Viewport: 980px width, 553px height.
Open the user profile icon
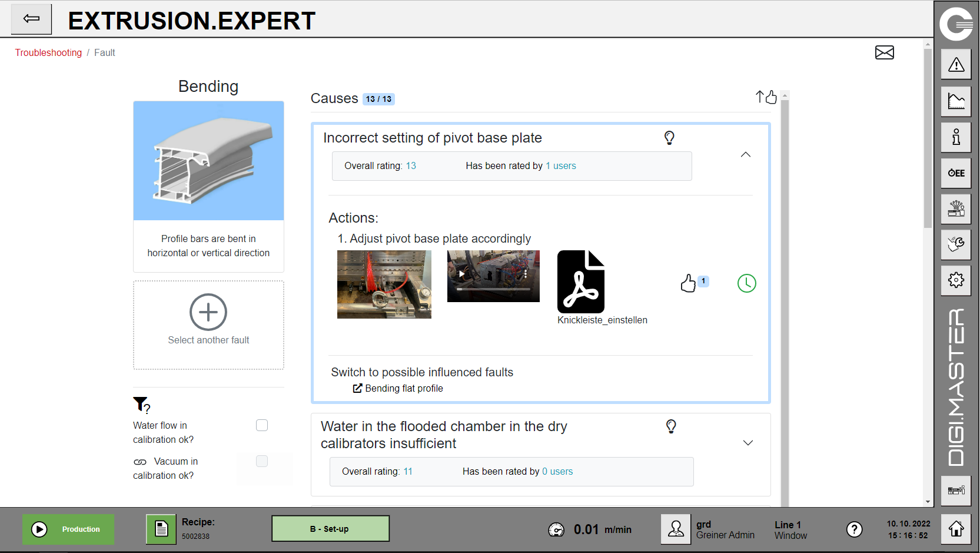pos(676,529)
